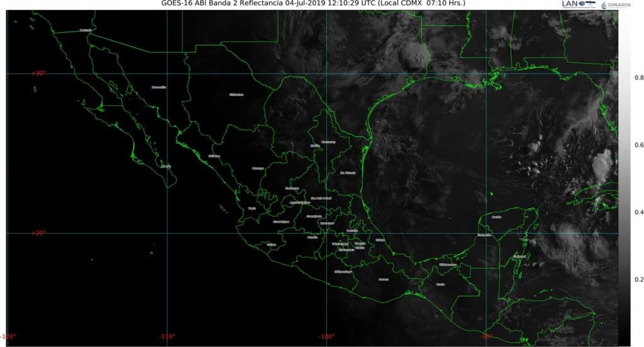Click the -110° longitude label at bottom
The width and height of the screenshot is (644, 347).
click(x=167, y=336)
